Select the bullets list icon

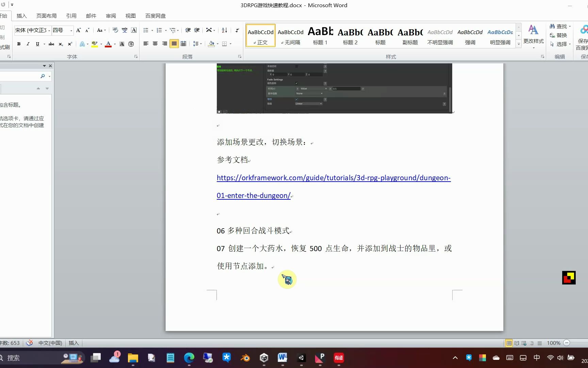pyautogui.click(x=146, y=30)
